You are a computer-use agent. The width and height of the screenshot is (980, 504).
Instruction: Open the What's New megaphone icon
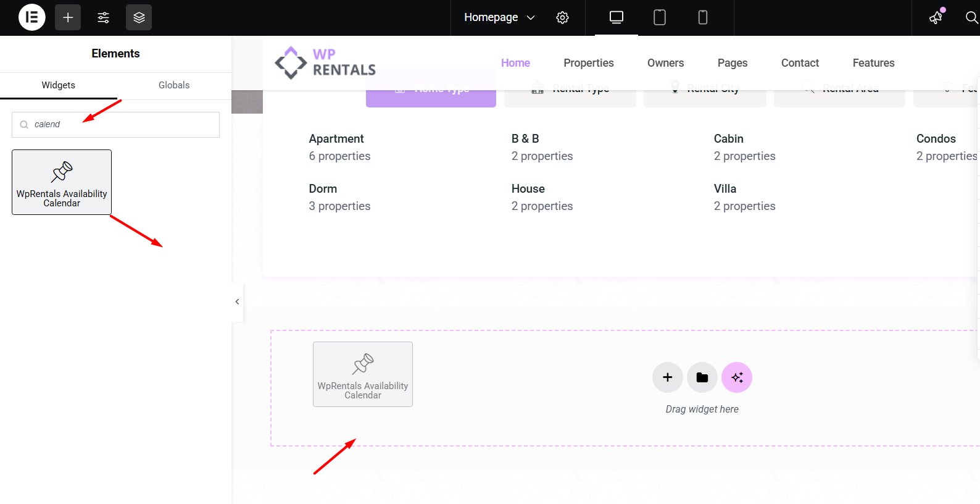click(936, 17)
